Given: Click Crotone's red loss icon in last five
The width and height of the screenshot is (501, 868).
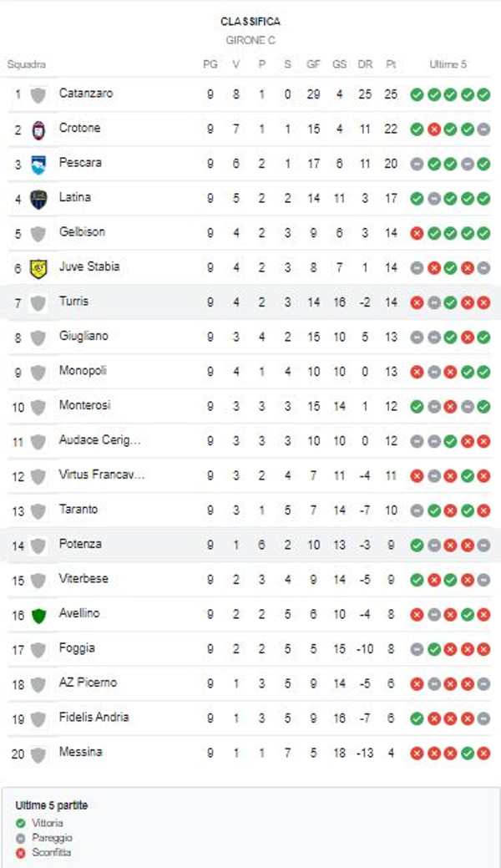Looking at the screenshot, I should 433,129.
